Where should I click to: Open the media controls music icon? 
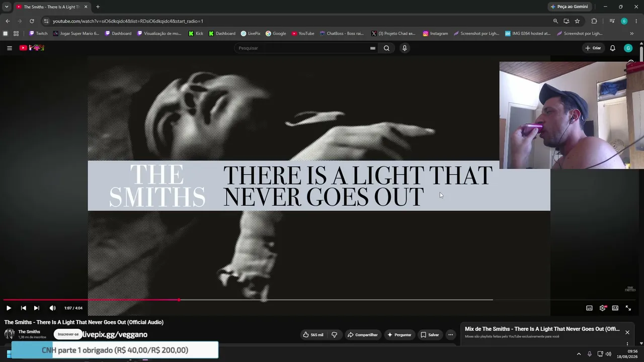coord(612,21)
